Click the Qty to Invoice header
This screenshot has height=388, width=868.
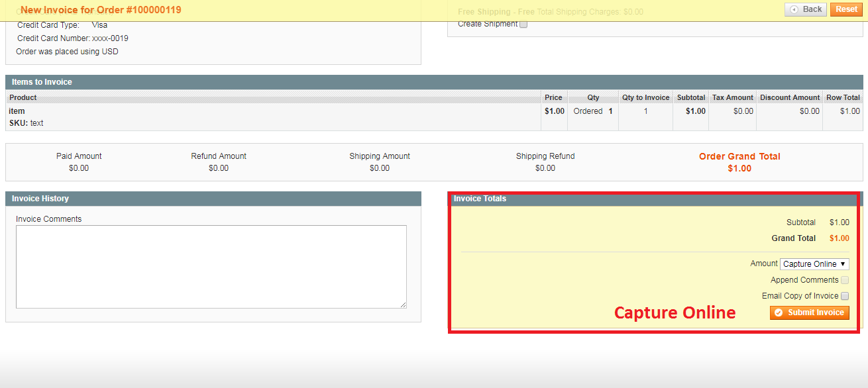(x=645, y=97)
